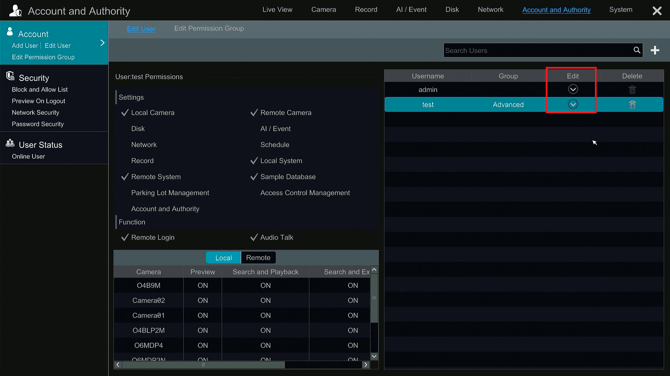Open the Network top menu
Image resolution: width=670 pixels, height=376 pixels.
[x=490, y=9]
